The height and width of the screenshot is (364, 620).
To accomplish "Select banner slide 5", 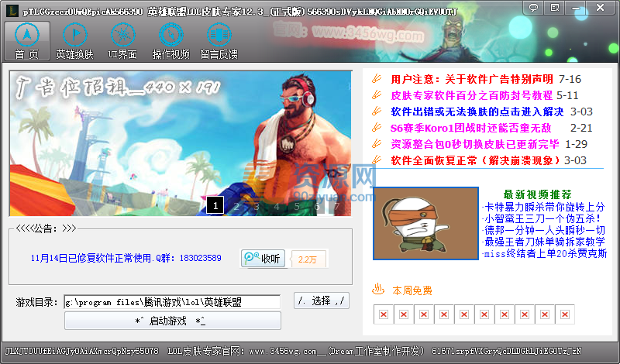I will coord(297,206).
